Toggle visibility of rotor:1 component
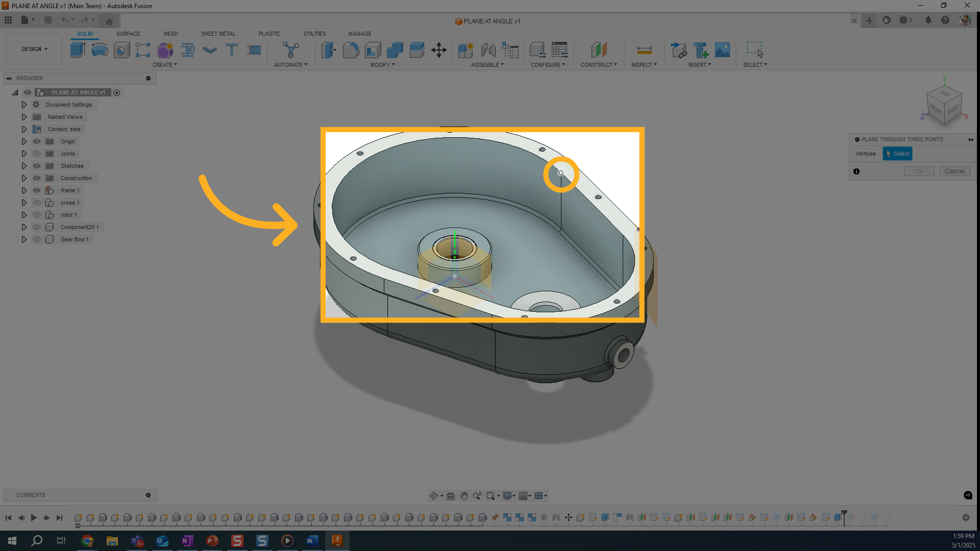 [37, 215]
